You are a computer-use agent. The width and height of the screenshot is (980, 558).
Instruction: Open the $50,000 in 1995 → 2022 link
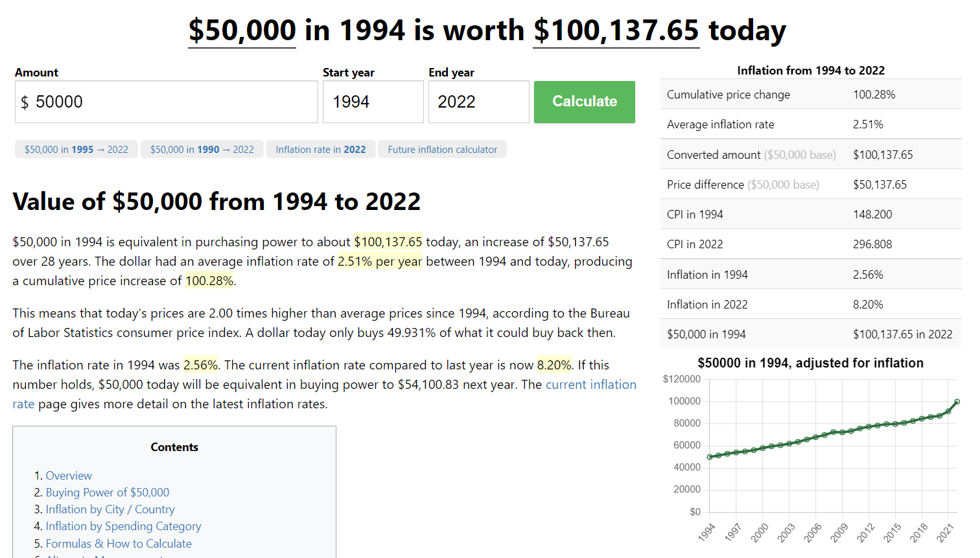pyautogui.click(x=76, y=150)
